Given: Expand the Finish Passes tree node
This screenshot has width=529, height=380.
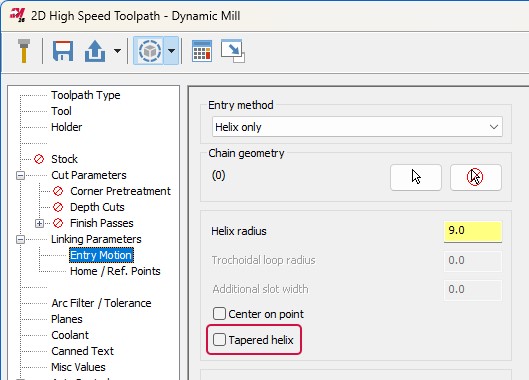Looking at the screenshot, I should 39,223.
